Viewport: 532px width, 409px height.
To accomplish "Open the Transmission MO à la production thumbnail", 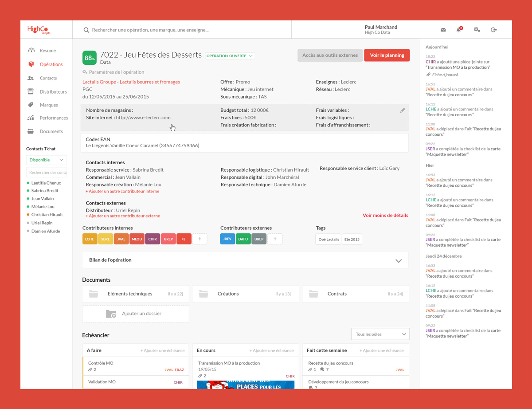I will tap(245, 385).
